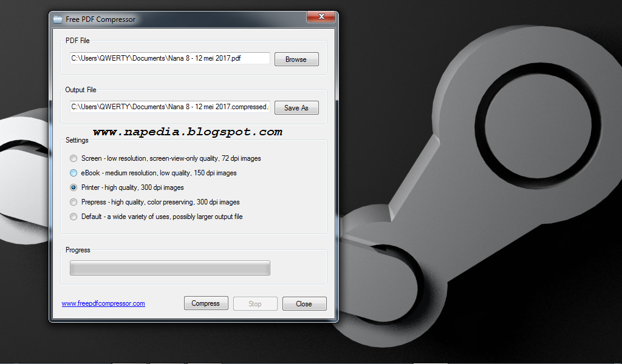Screen dimensions: 622x364
Task: Start compression with the Compress button
Action: tap(206, 303)
